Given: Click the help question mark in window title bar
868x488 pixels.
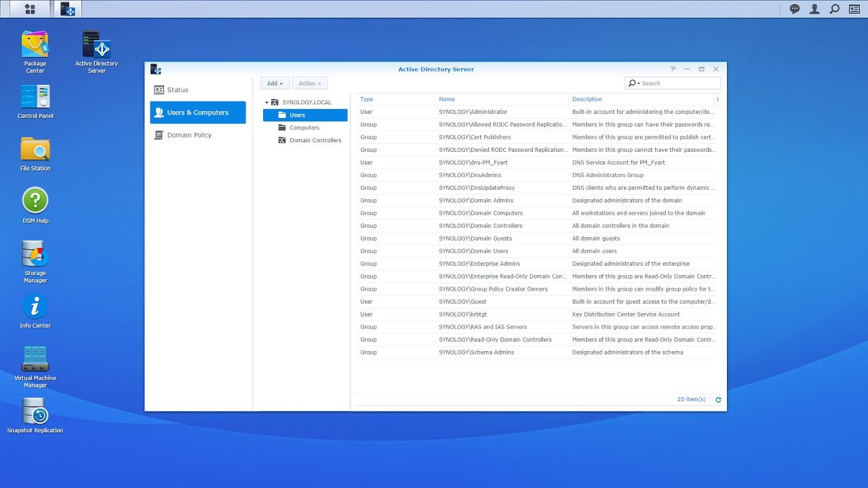Looking at the screenshot, I should [x=673, y=69].
